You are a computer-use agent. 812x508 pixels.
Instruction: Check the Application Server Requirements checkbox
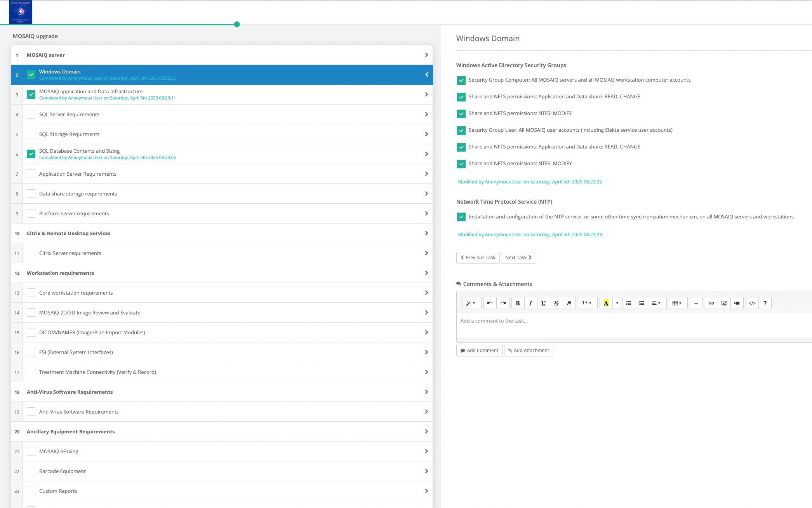(x=31, y=174)
